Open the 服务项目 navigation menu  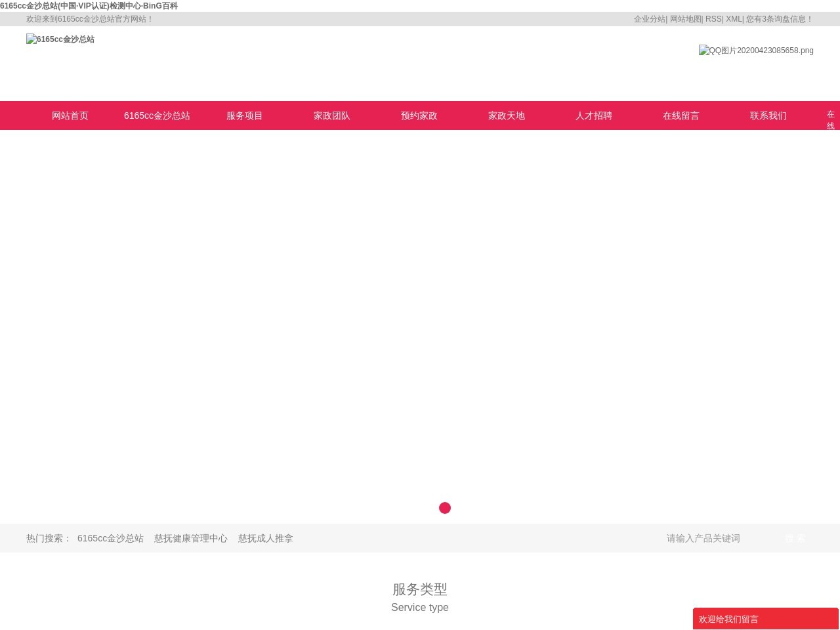[244, 115]
